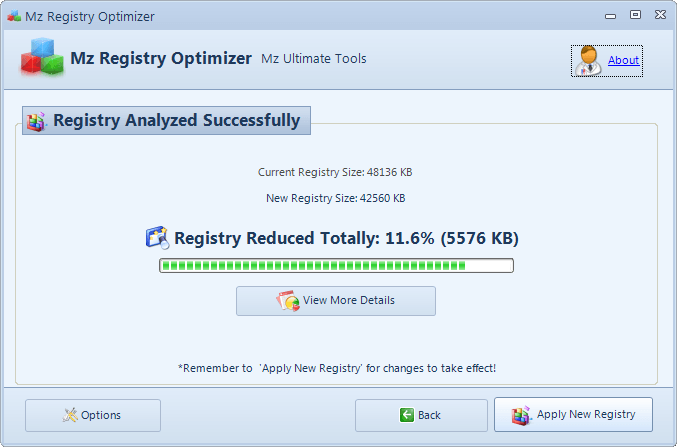The image size is (677, 447).
Task: Click the Mz Registry Optimizer cubes logo
Action: [42, 57]
